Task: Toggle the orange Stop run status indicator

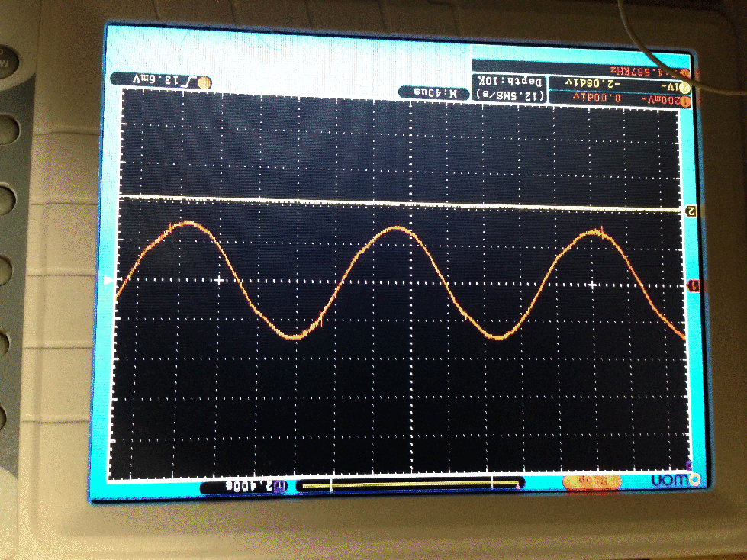Action: (591, 481)
